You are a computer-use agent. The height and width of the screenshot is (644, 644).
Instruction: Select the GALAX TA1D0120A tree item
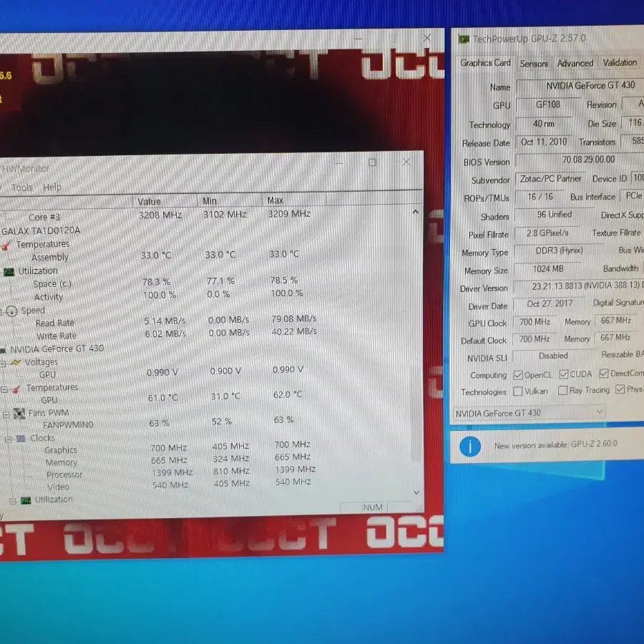tap(41, 231)
